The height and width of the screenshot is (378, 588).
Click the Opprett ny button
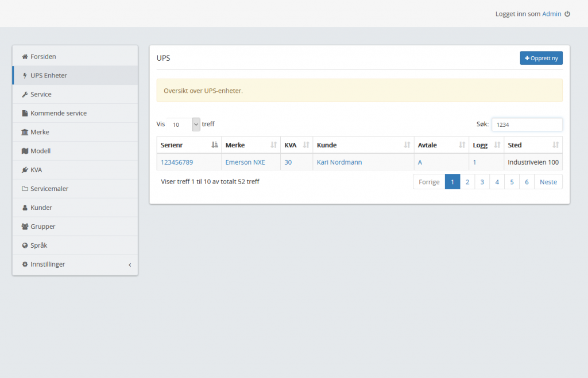541,58
